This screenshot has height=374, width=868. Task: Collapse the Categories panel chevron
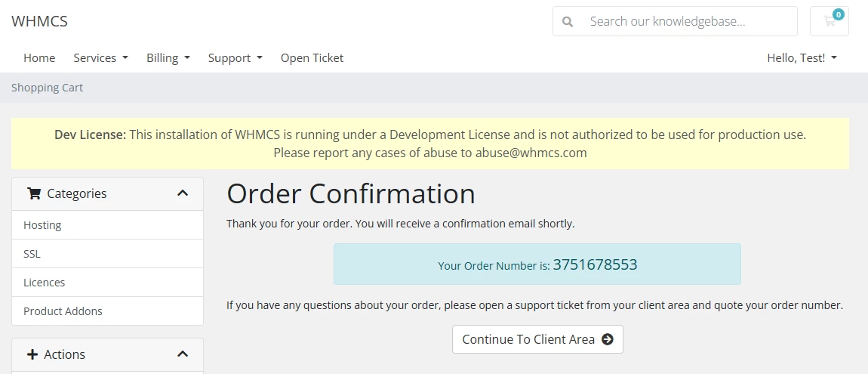(x=183, y=193)
